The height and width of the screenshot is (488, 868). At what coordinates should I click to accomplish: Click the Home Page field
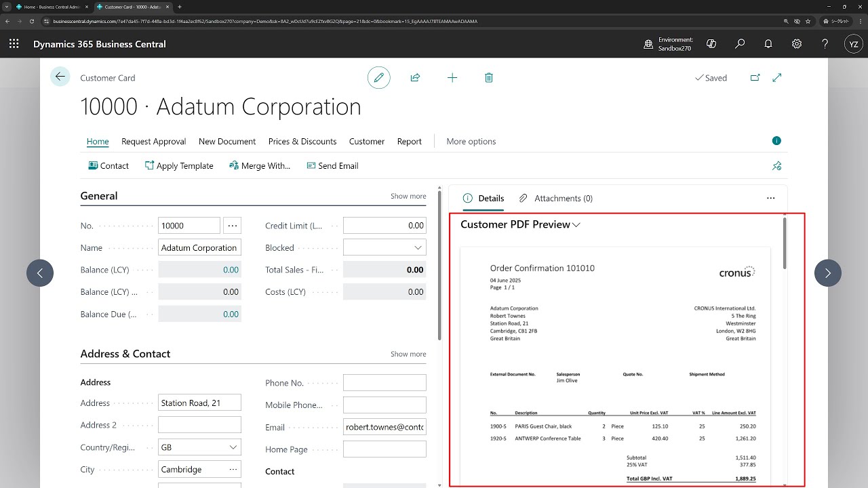(x=384, y=449)
